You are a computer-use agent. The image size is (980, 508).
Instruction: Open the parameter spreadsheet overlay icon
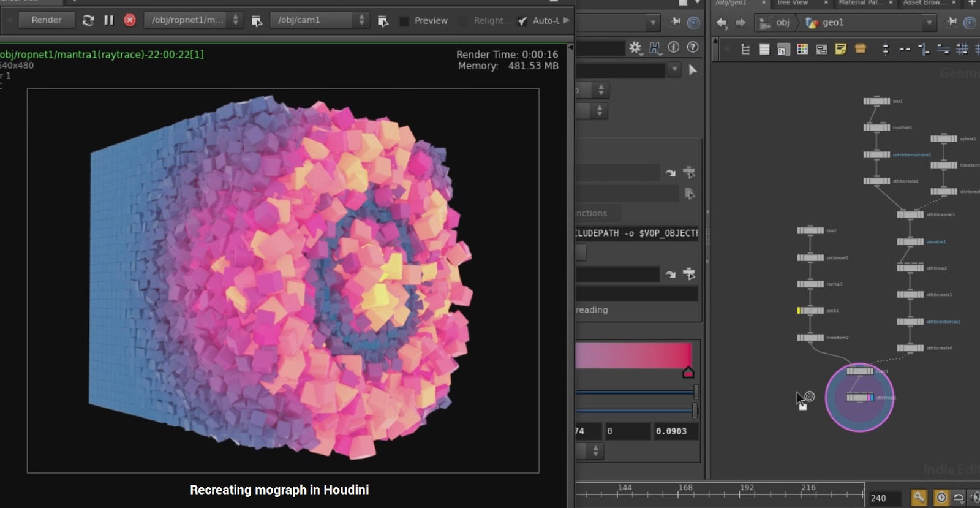(783, 49)
